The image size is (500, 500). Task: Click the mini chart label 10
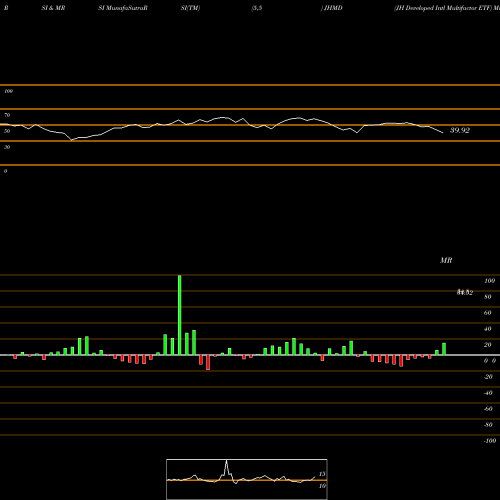click(322, 486)
